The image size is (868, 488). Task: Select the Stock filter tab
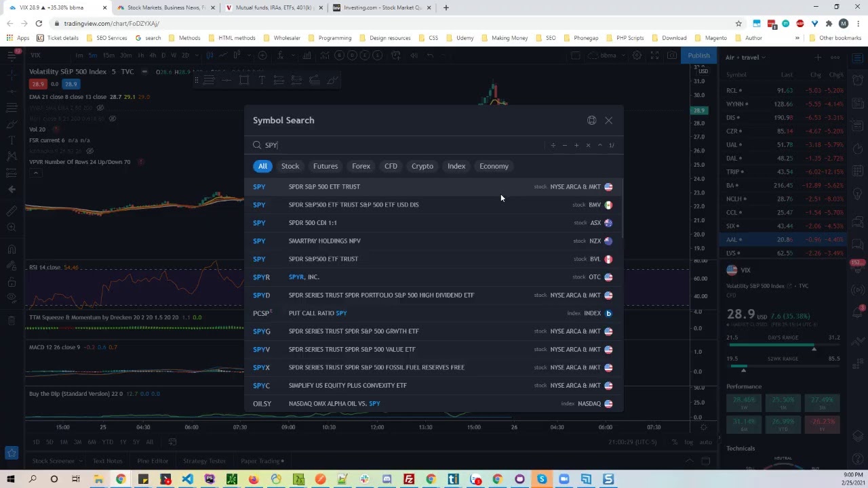(x=290, y=166)
